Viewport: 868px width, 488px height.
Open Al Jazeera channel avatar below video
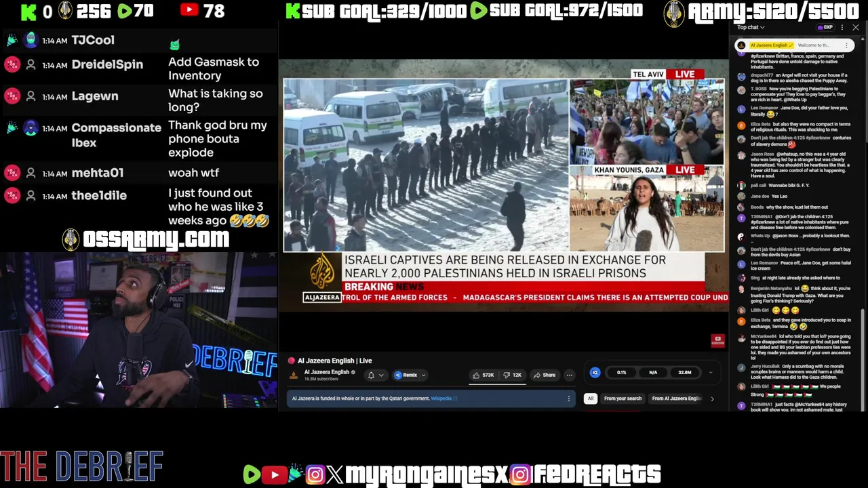pyautogui.click(x=294, y=375)
